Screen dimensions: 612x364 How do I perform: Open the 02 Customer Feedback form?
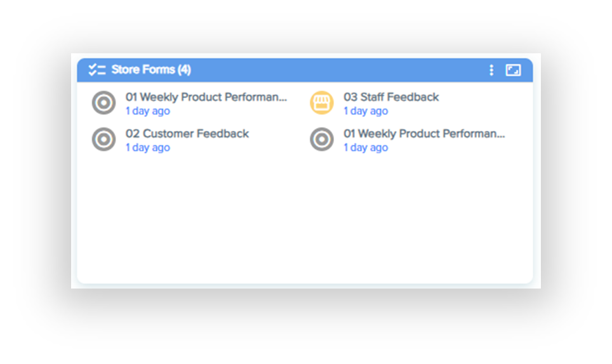pyautogui.click(x=187, y=134)
